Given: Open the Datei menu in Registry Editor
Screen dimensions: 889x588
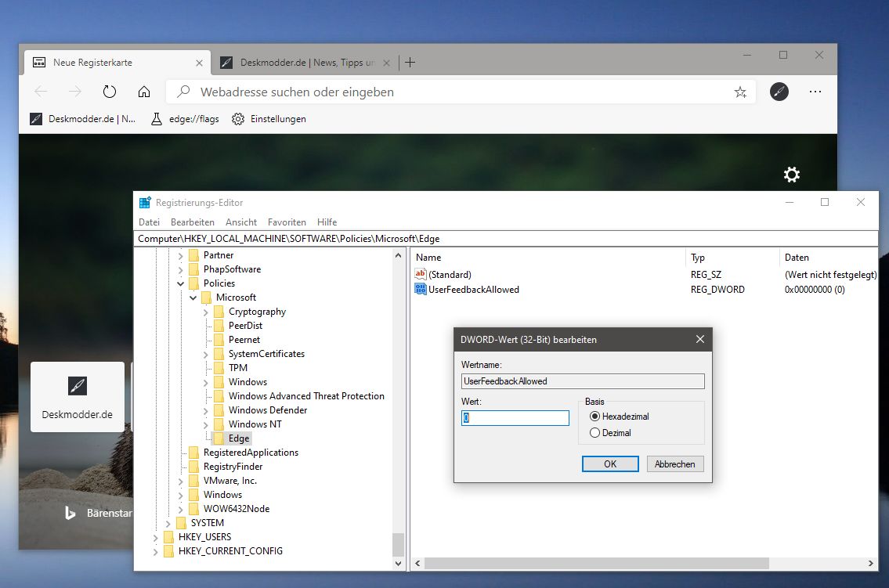Looking at the screenshot, I should 149,222.
